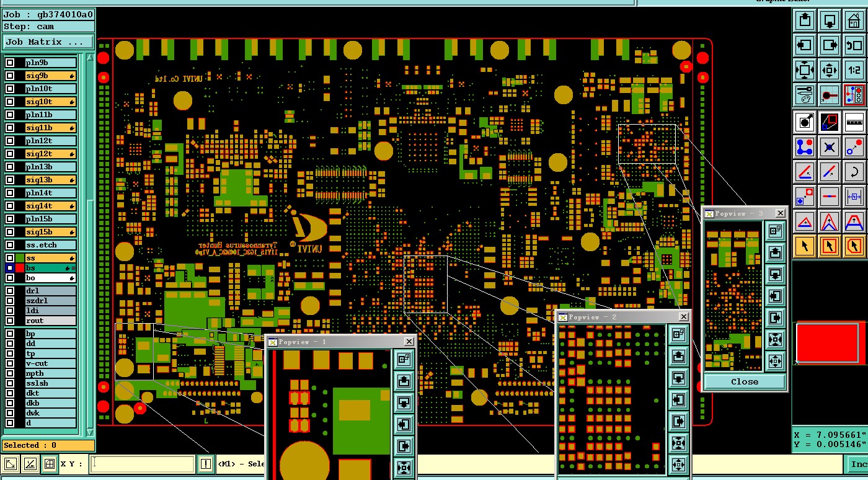Toggle display checkbox for layer drl
This screenshot has height=480, width=868.
[x=10, y=291]
